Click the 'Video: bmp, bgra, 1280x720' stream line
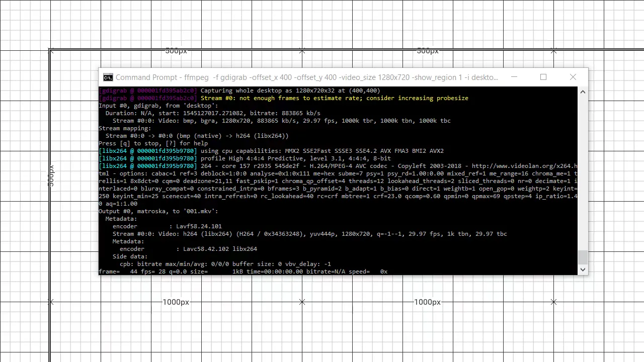This screenshot has height=362, width=644. [282, 121]
